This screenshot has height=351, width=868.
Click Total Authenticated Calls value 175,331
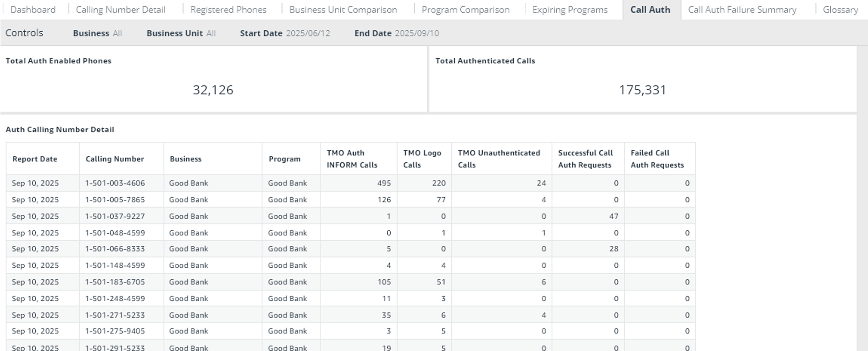(642, 90)
